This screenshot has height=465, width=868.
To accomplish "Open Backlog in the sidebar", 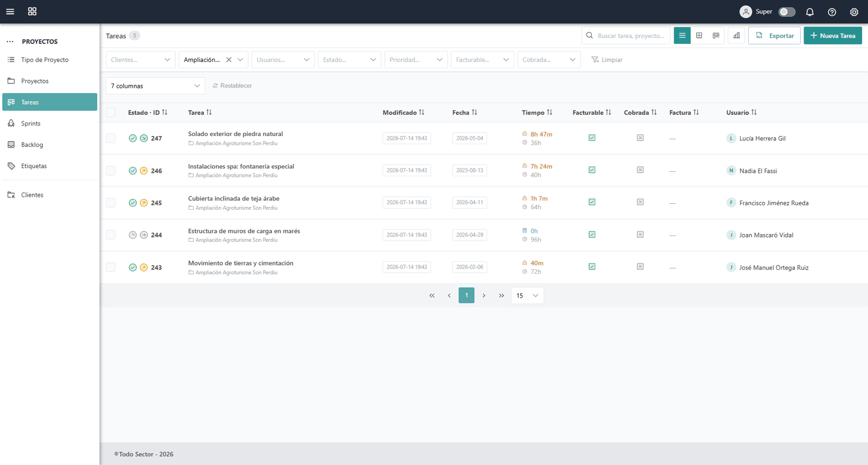I will (49, 145).
